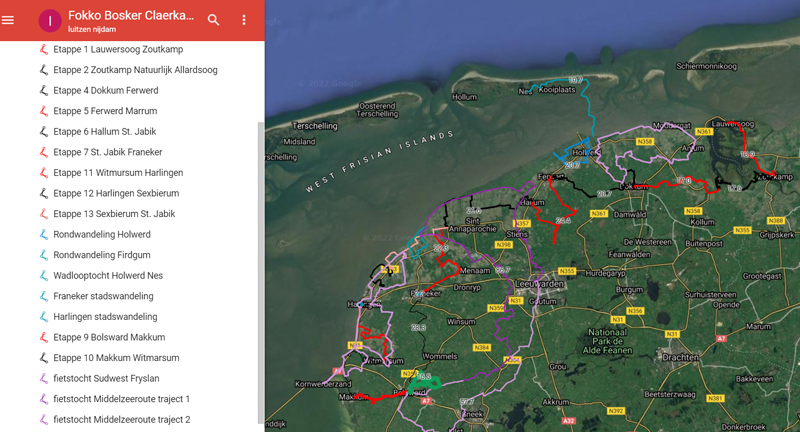Click icon beside fietstocht Middelzeeroute traject 1
This screenshot has width=800, height=432.
tap(44, 399)
